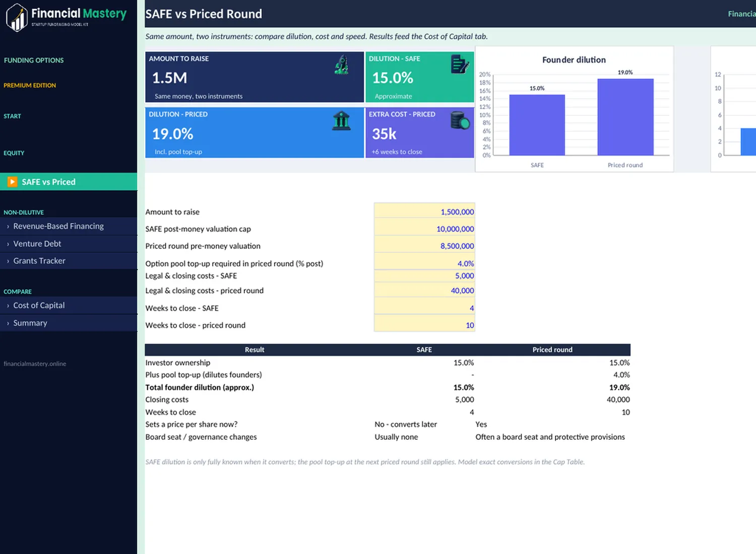
Task: Expand the Venture Debt chevron
Action: click(x=8, y=244)
